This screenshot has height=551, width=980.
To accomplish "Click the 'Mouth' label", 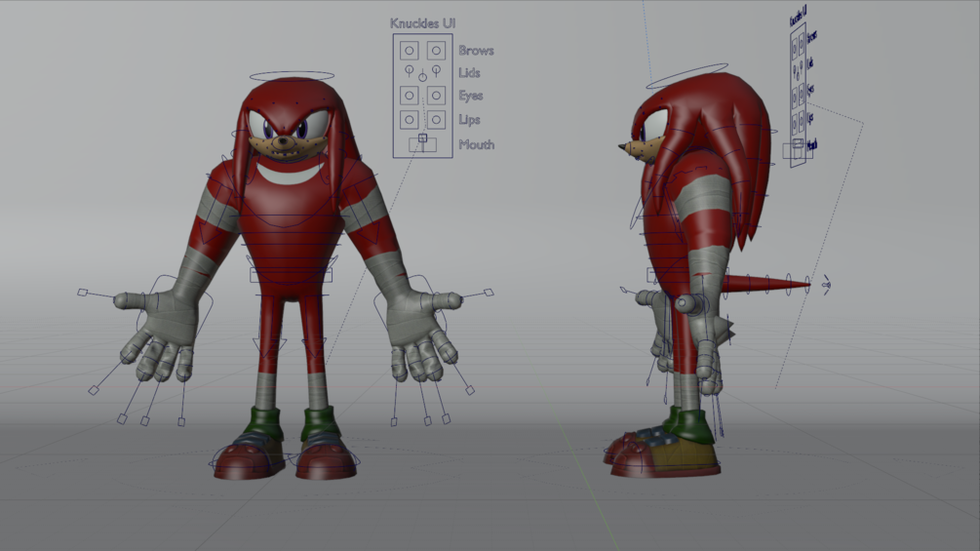I will [x=477, y=144].
